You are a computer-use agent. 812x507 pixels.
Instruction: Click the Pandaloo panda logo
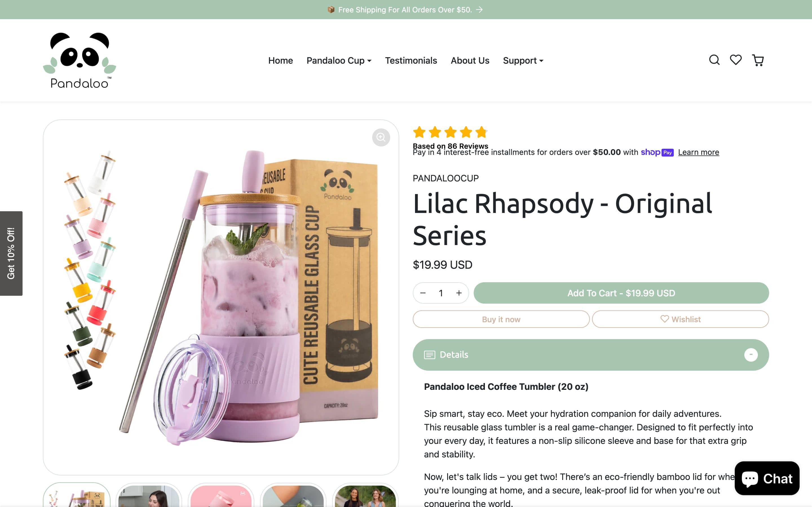pos(80,60)
